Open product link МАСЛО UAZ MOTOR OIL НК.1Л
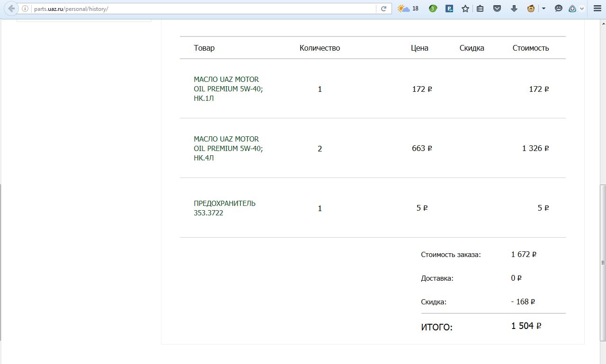This screenshot has height=364, width=606. pyautogui.click(x=228, y=89)
